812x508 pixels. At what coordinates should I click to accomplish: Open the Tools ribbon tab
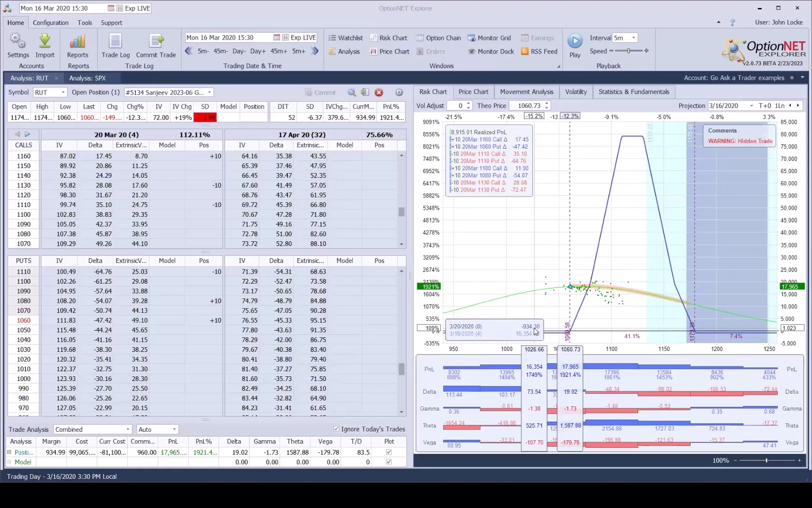[x=85, y=23]
